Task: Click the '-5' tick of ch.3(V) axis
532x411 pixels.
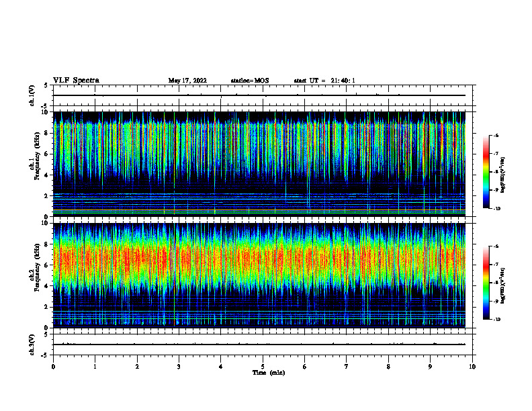Action: click(45, 355)
